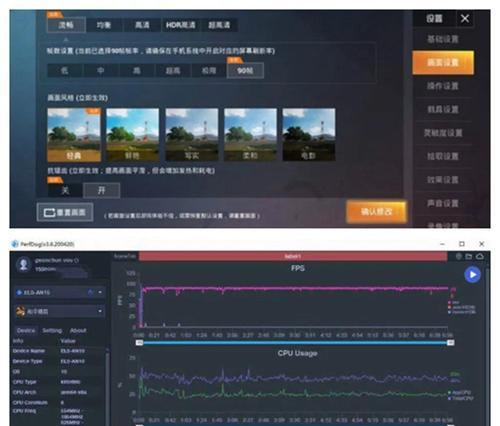Click the PerfDog logo in title bar
This screenshot has height=426, width=500.
pyautogui.click(x=15, y=244)
